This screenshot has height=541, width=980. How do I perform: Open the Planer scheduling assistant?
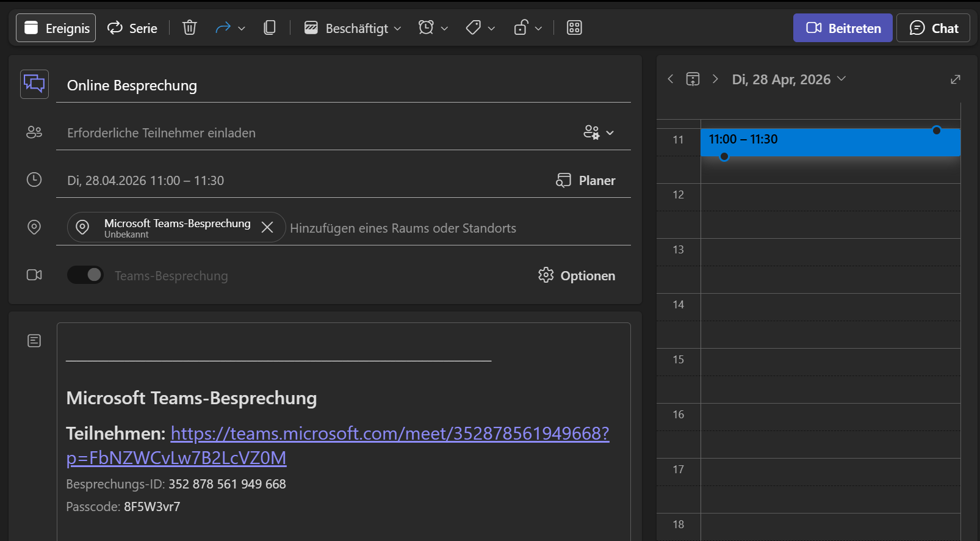coord(585,181)
